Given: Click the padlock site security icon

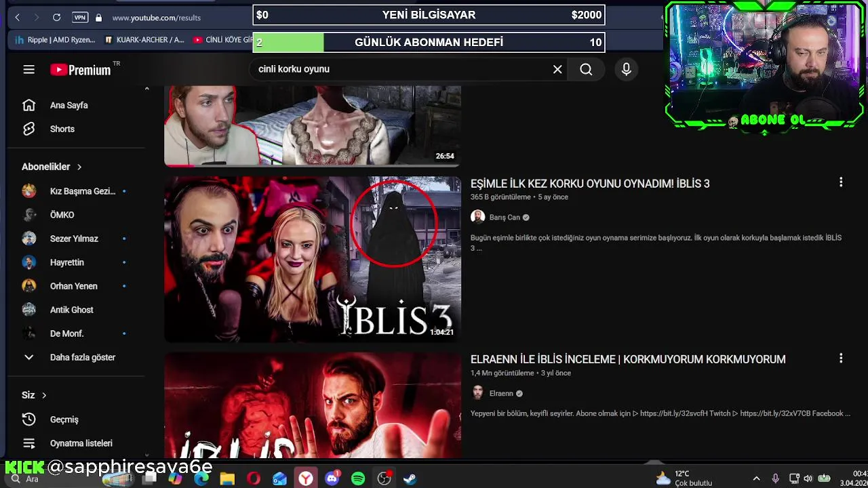Looking at the screenshot, I should click(x=99, y=18).
